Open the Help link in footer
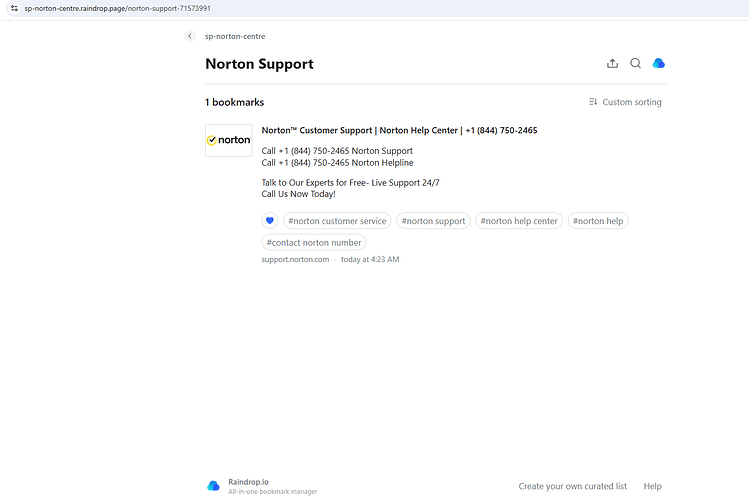This screenshot has width=749, height=499. (653, 486)
